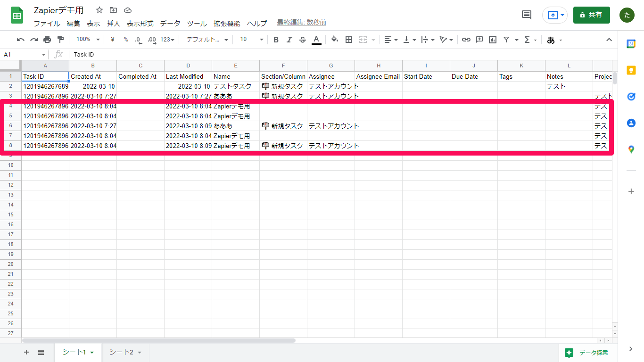Collapse toolbar with the up chevron
Image resolution: width=644 pixels, height=362 pixels.
tap(609, 40)
